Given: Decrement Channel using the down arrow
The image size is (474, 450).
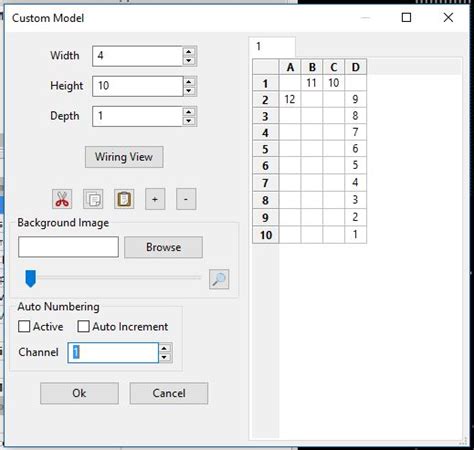Looking at the screenshot, I should (x=164, y=357).
